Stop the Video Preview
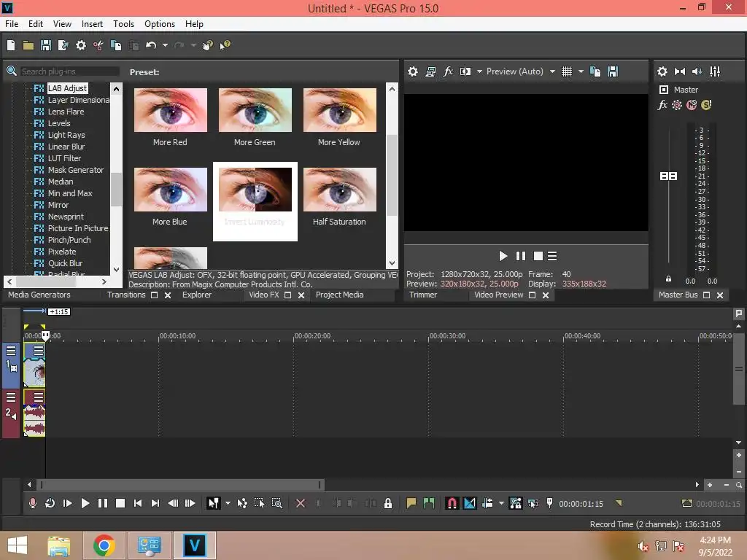747x560 pixels. (x=538, y=256)
